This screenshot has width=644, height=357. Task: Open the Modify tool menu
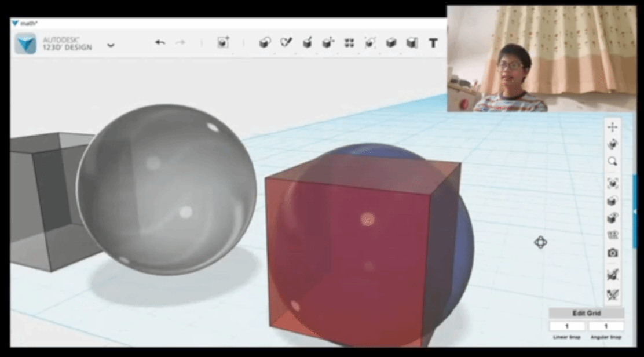click(x=328, y=42)
